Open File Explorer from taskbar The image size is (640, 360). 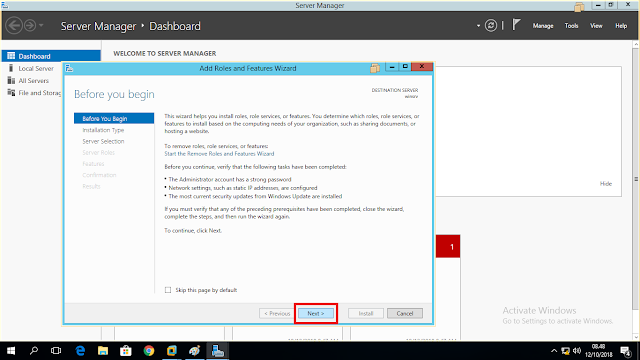(103, 351)
